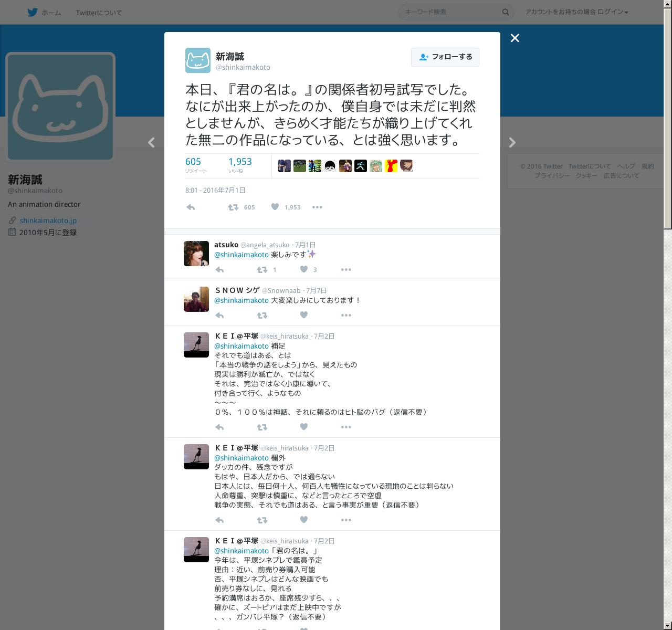The height and width of the screenshot is (630, 672).
Task: Open atsuko's profile name
Action: [x=226, y=245]
